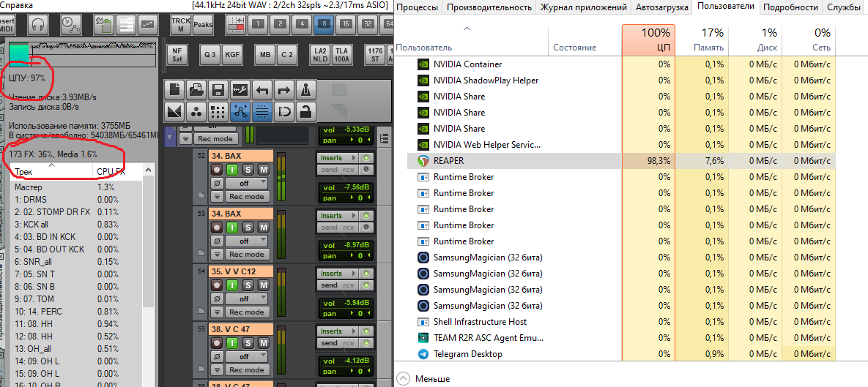Click the small down-arrow button on track 54

click(x=217, y=312)
